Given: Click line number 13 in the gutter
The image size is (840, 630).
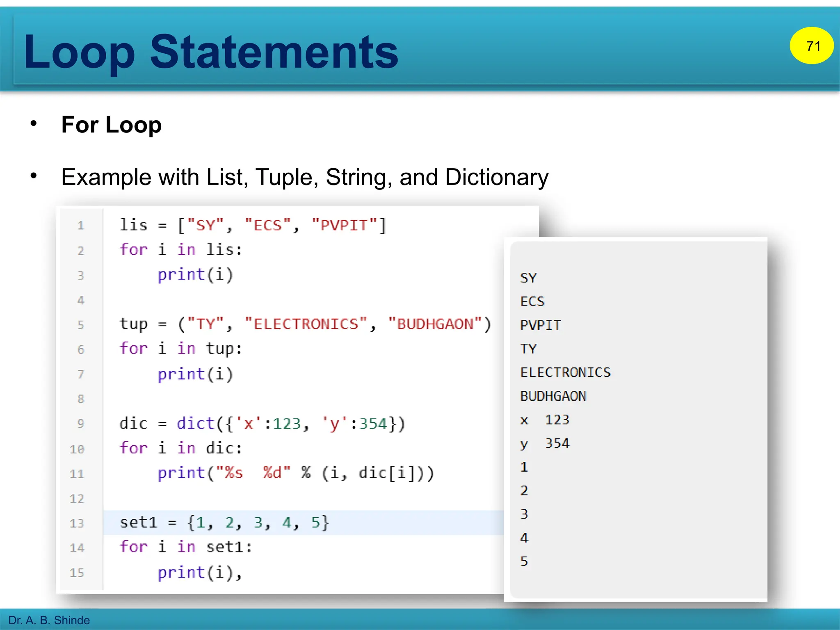Looking at the screenshot, I should tap(77, 523).
